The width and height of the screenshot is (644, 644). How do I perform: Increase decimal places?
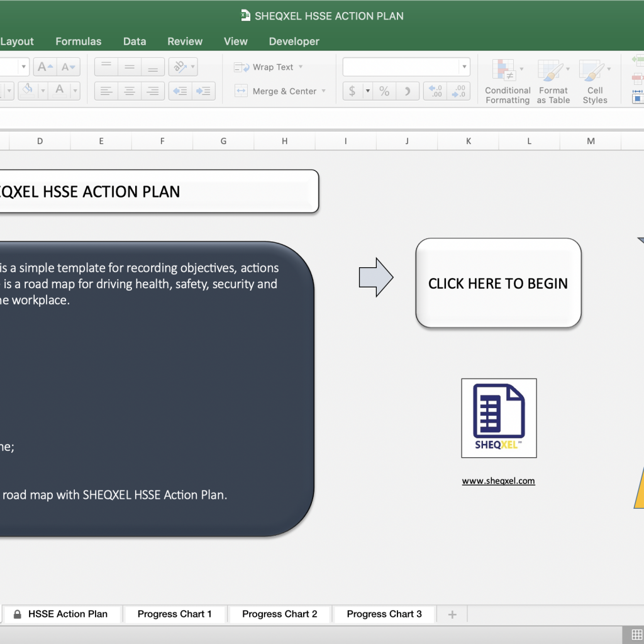click(x=435, y=91)
